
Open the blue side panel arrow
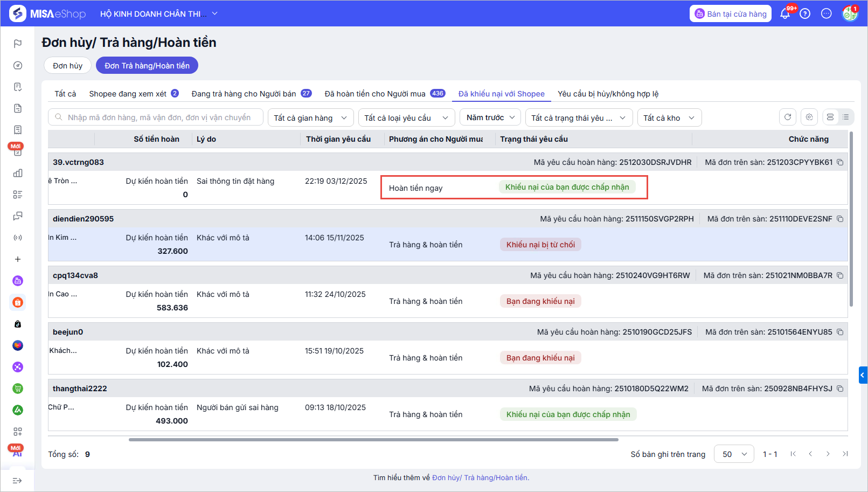pyautogui.click(x=863, y=375)
